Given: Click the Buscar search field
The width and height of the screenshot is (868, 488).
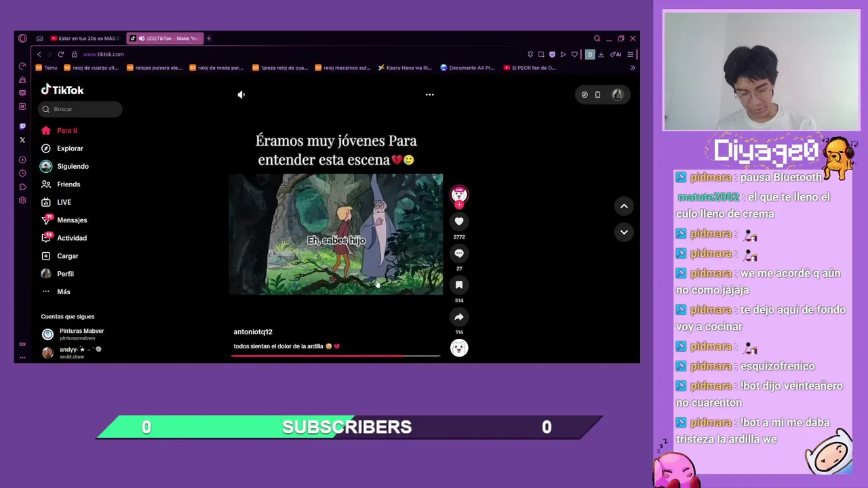Looking at the screenshot, I should coord(80,109).
